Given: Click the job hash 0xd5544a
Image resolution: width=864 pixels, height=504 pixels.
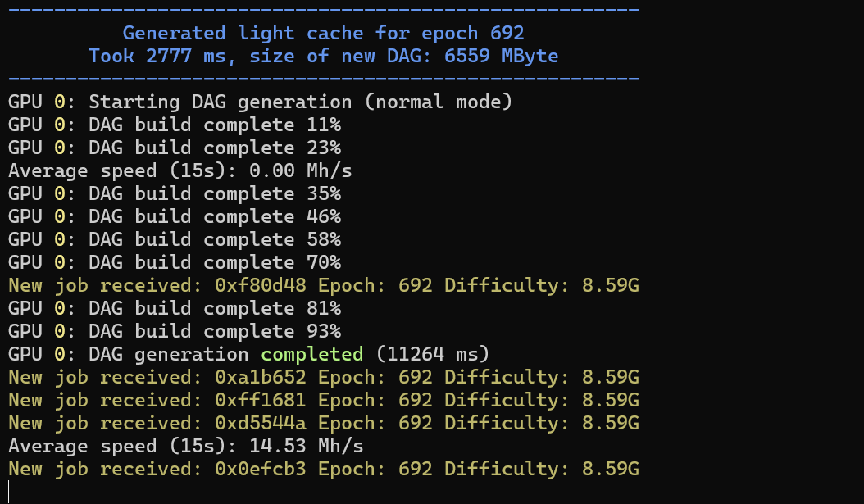Looking at the screenshot, I should click(x=260, y=424).
